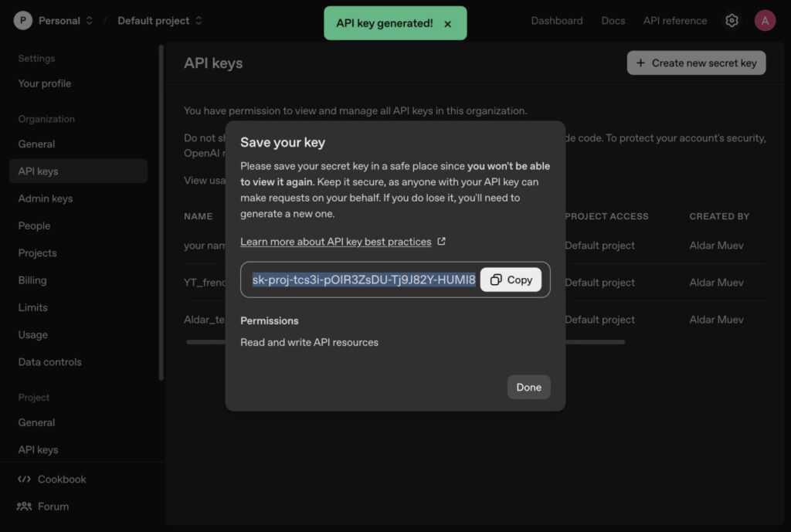Click the Personal organization avatar icon
This screenshot has height=532, width=791.
click(x=23, y=21)
